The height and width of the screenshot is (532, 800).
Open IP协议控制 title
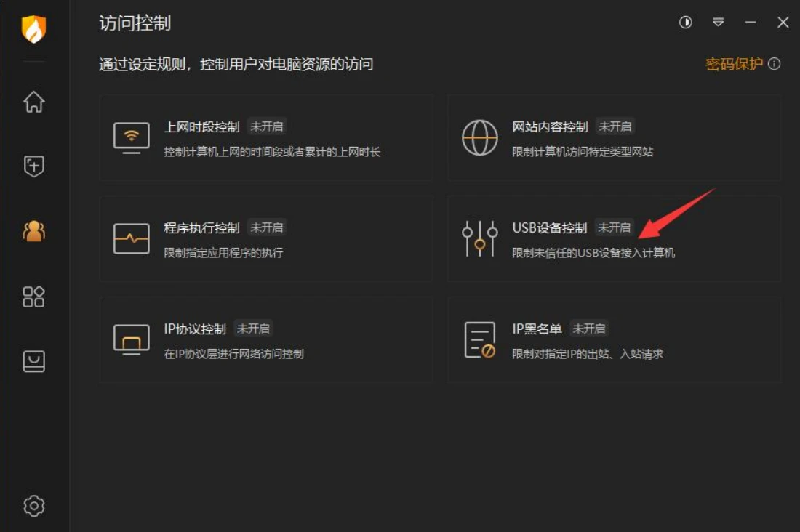195,329
